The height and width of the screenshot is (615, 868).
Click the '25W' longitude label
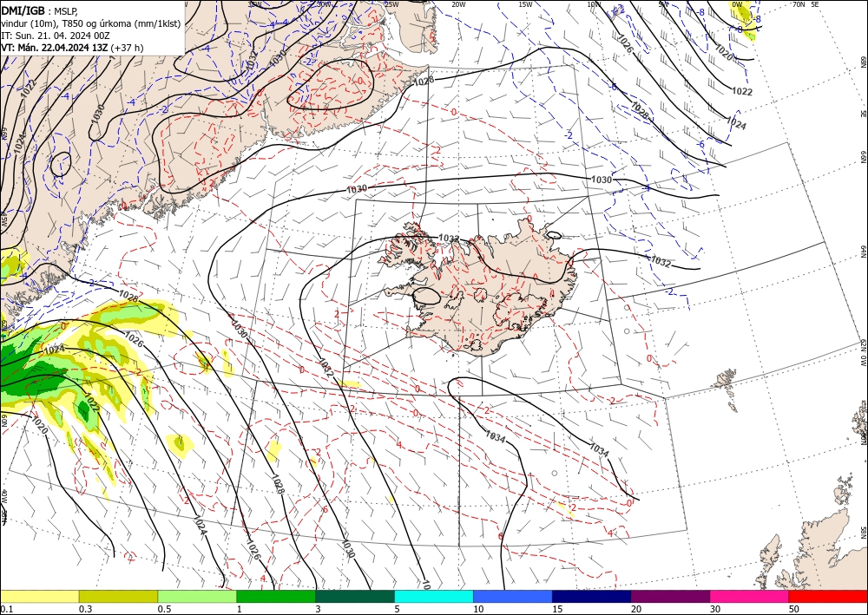pos(391,4)
